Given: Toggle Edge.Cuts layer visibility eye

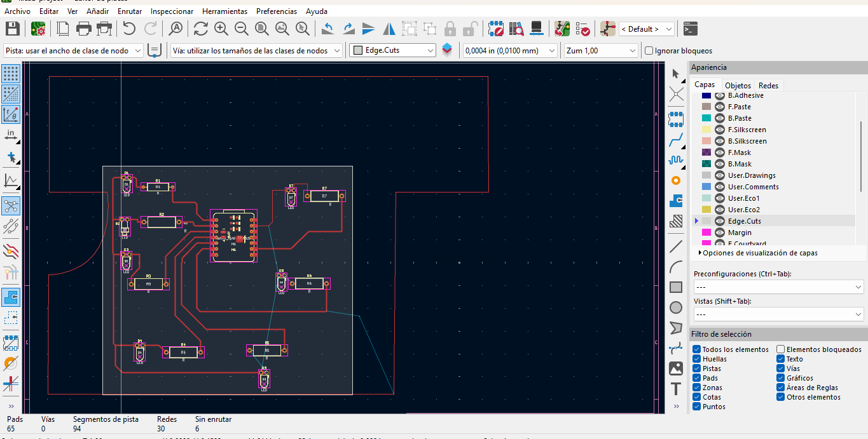Looking at the screenshot, I should [x=720, y=221].
